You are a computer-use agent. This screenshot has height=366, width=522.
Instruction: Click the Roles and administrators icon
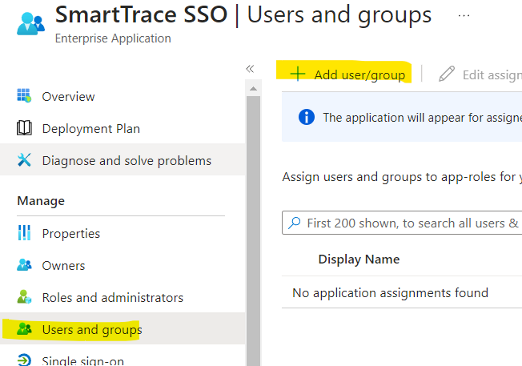24,297
